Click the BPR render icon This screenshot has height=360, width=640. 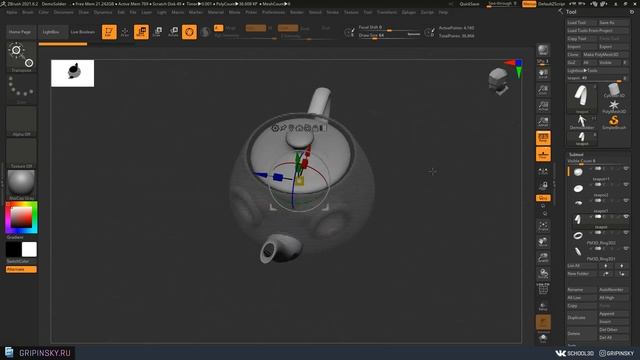pos(543,50)
